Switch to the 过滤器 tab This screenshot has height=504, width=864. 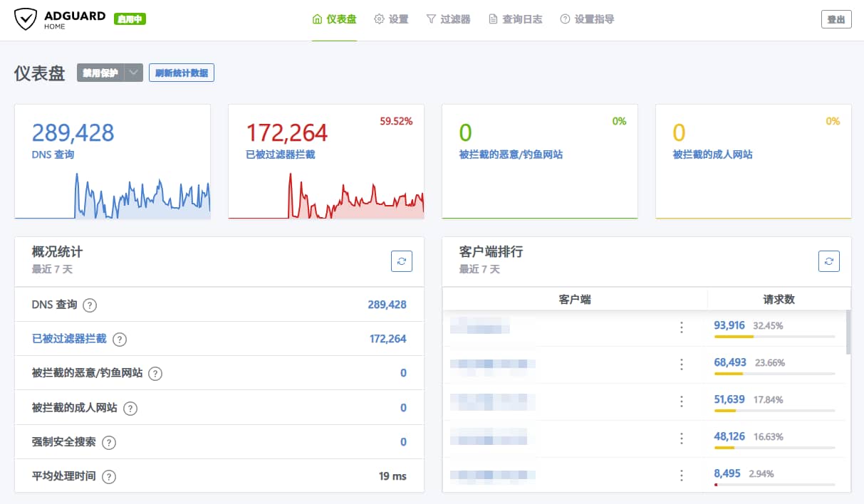[x=448, y=19]
